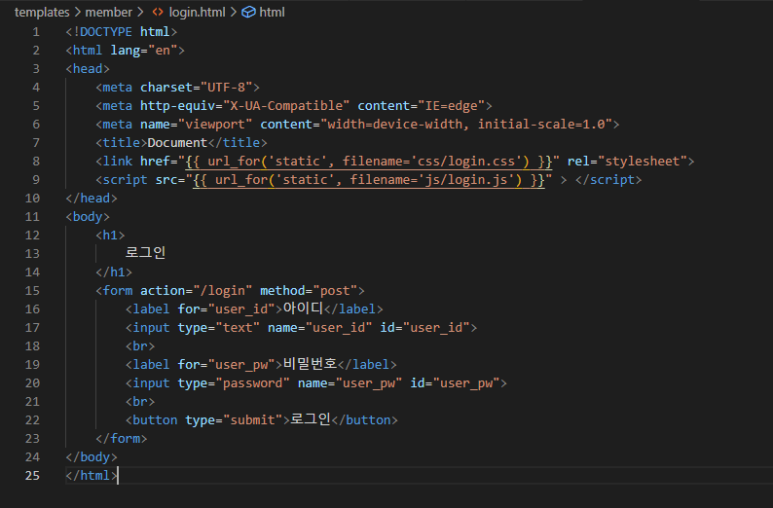
Task: Click the html symbol breadcrumb
Action: pyautogui.click(x=272, y=12)
